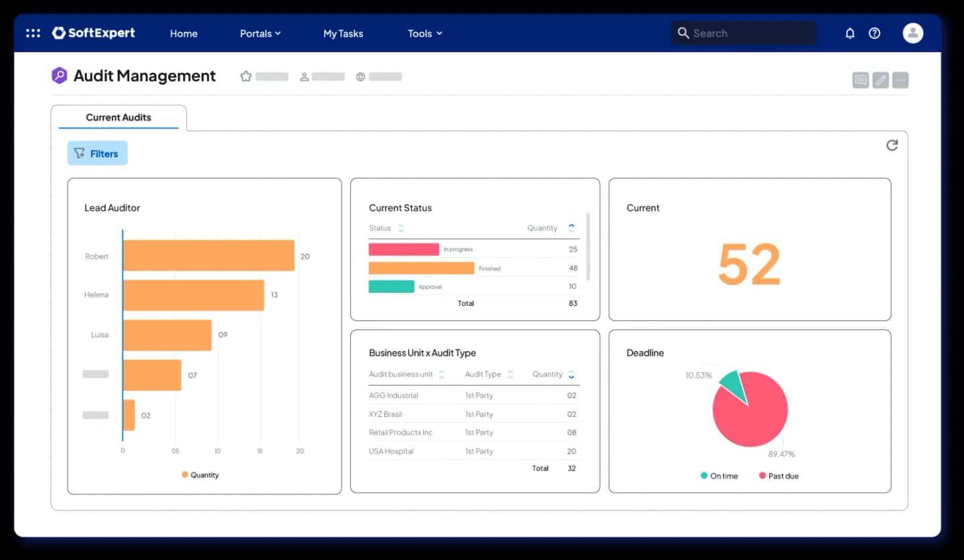The image size is (964, 560).
Task: Sort Current Status by Quantity column
Action: pos(571,228)
